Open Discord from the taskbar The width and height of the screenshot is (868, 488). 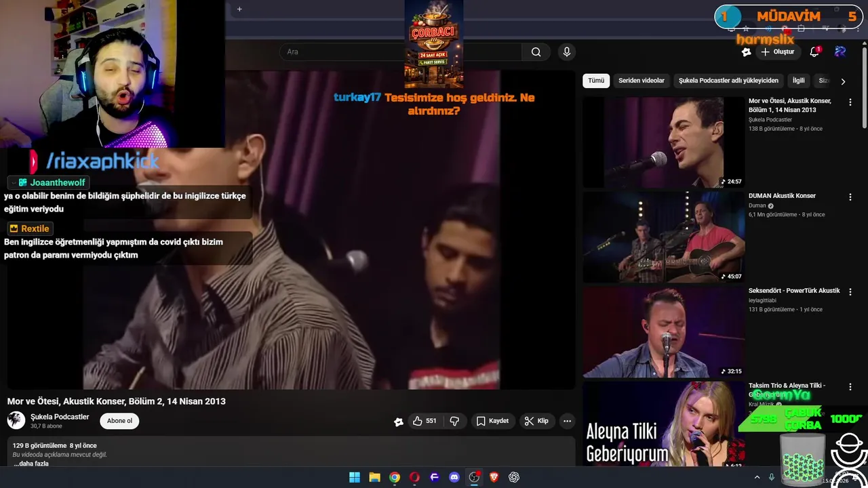click(x=454, y=477)
